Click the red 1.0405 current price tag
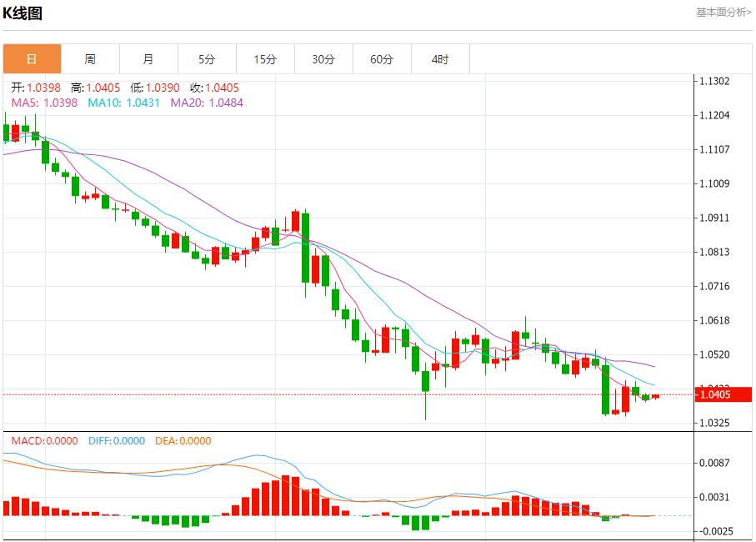 coord(715,394)
